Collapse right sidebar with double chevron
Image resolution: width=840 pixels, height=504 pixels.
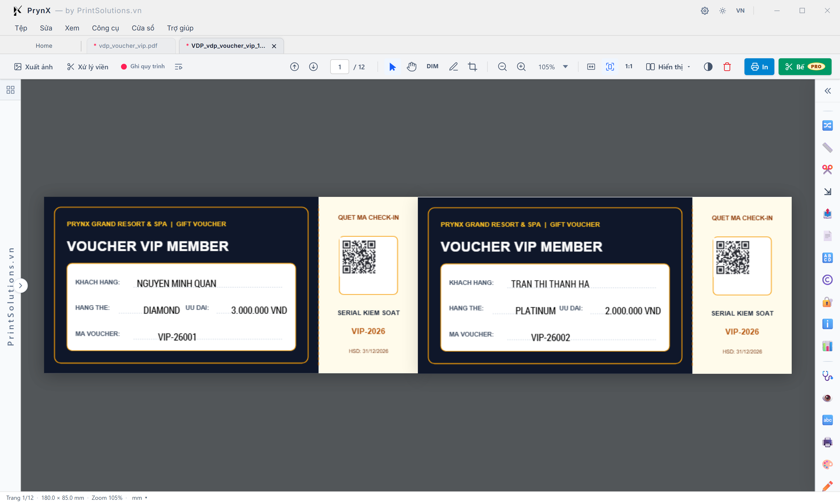click(x=827, y=91)
